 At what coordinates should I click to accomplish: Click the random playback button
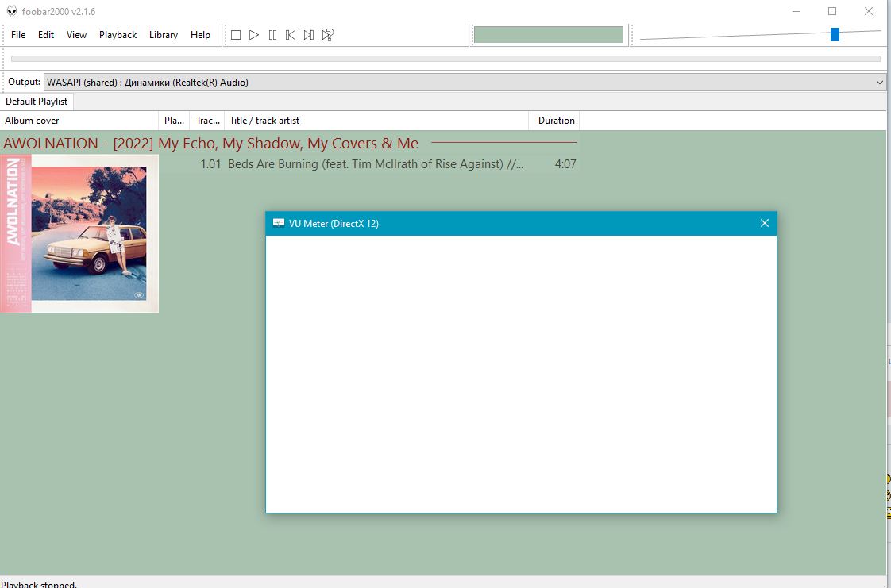pyautogui.click(x=327, y=35)
